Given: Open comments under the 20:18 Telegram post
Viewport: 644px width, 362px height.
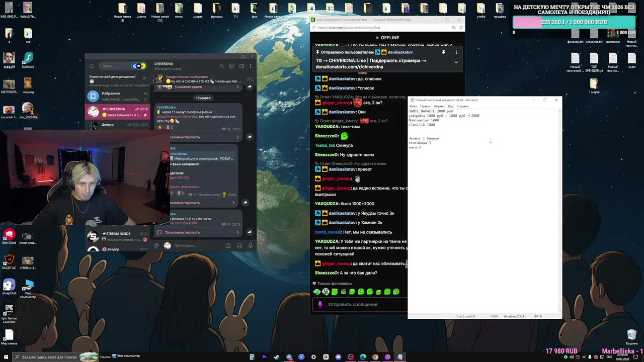Looking at the screenshot, I should click(x=199, y=232).
